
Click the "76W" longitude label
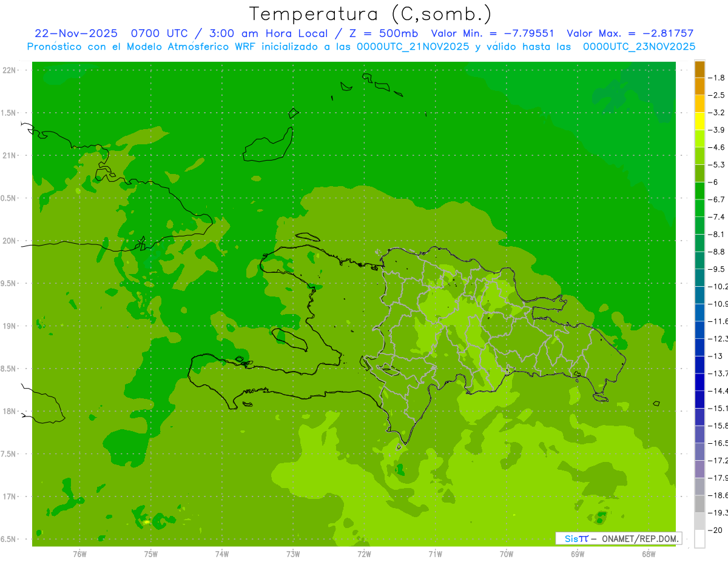tap(79, 554)
